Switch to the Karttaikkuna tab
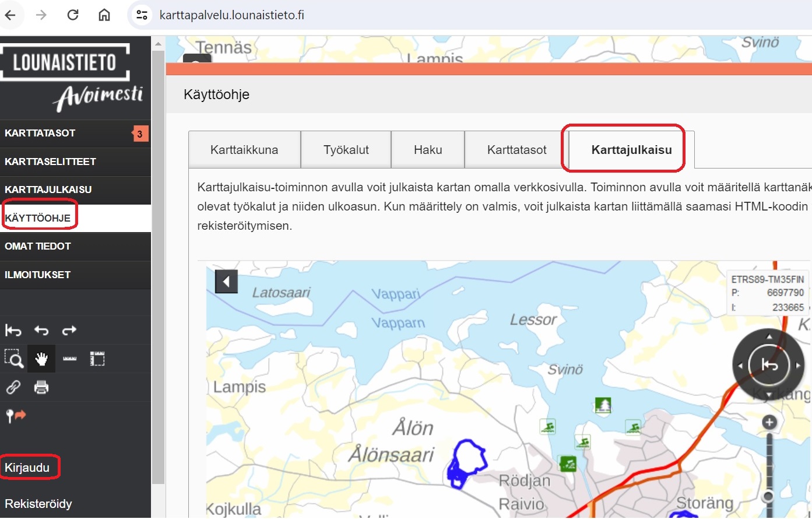812x519 pixels. (x=244, y=150)
